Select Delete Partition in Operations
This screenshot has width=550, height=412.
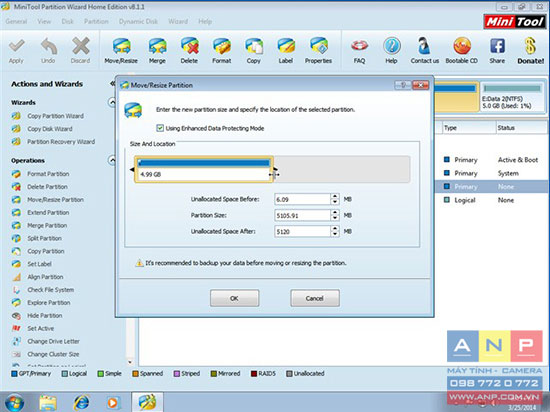click(47, 187)
